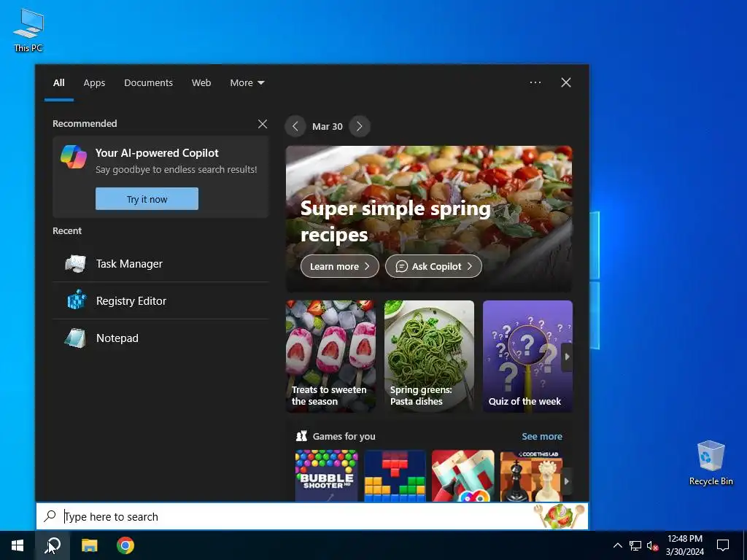Click the Try it now button
Viewport: 747px width, 560px height.
pyautogui.click(x=147, y=198)
